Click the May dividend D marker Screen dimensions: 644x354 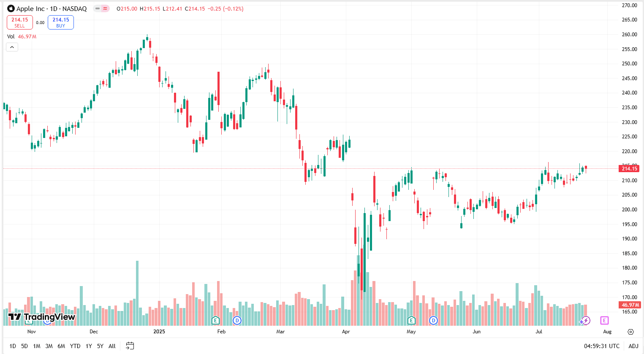point(433,321)
